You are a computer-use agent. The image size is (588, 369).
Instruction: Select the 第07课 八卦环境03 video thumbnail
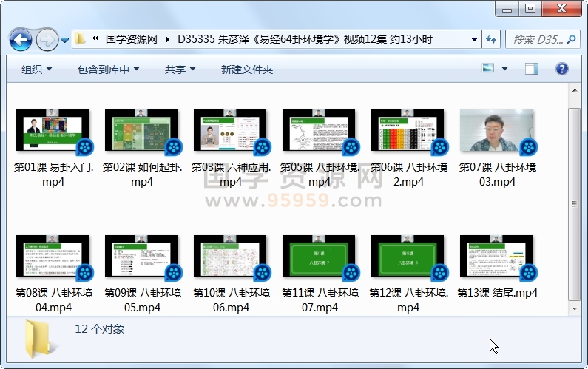click(x=496, y=130)
